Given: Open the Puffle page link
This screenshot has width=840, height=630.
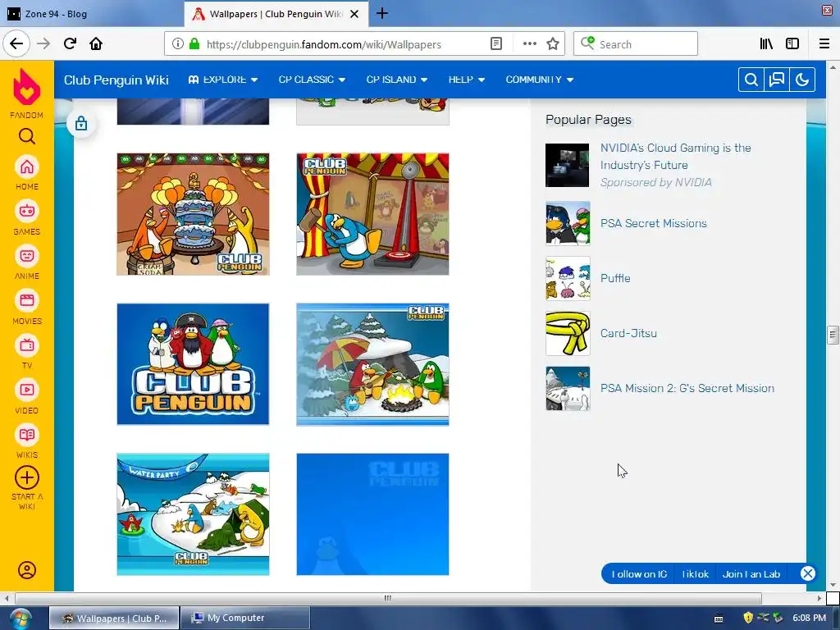Looking at the screenshot, I should point(615,278).
